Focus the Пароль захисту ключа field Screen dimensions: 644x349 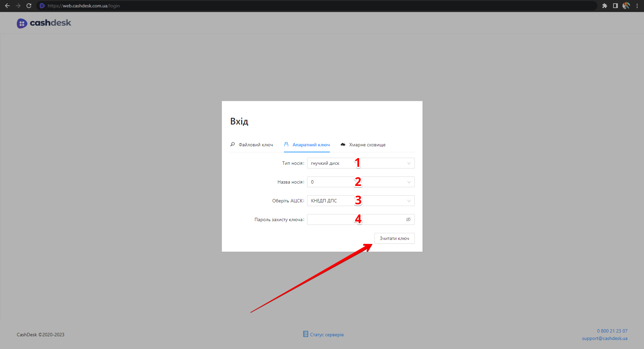point(356,219)
